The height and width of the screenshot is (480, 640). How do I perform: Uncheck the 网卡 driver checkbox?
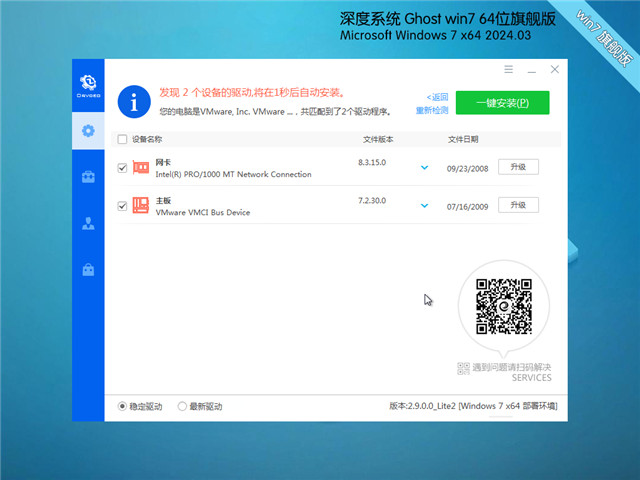[x=122, y=168]
